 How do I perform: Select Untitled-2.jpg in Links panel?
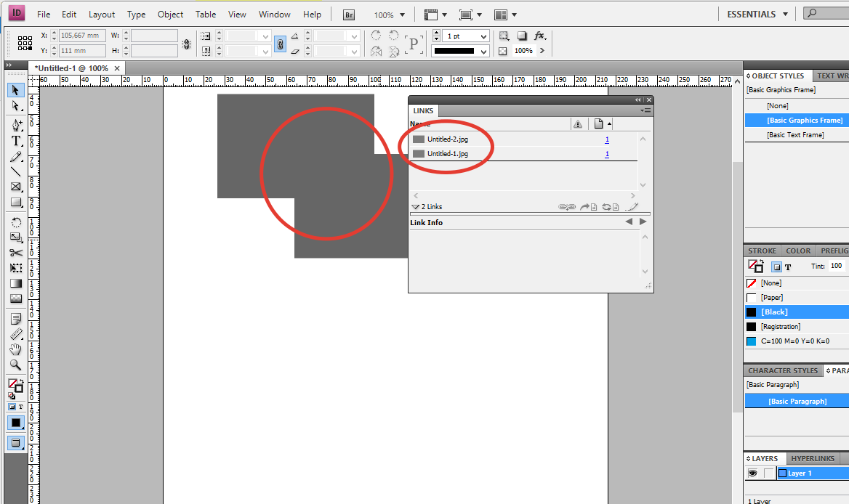523,139
